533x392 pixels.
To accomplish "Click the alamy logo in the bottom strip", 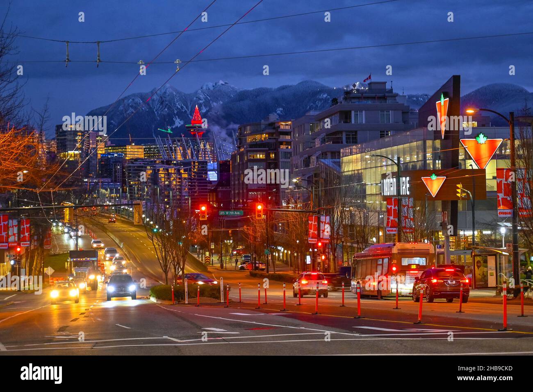I will click(41, 373).
